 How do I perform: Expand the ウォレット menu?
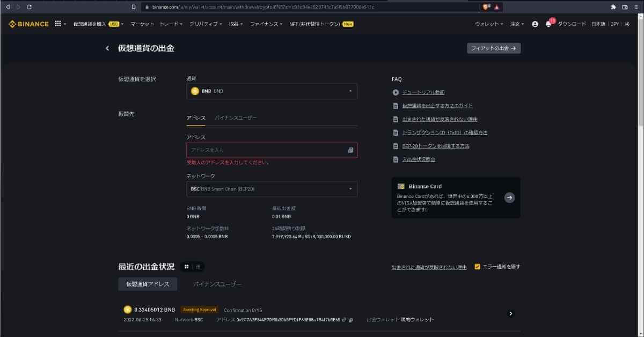point(489,24)
